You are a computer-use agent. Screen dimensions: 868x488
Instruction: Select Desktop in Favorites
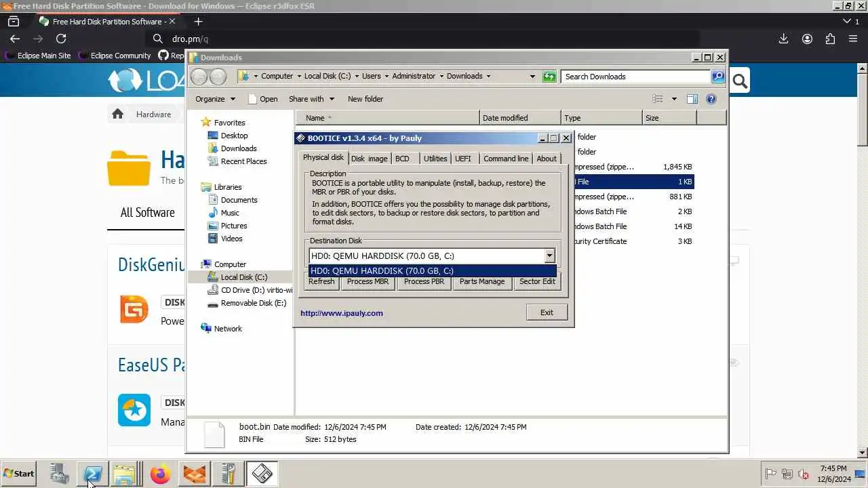pos(234,136)
